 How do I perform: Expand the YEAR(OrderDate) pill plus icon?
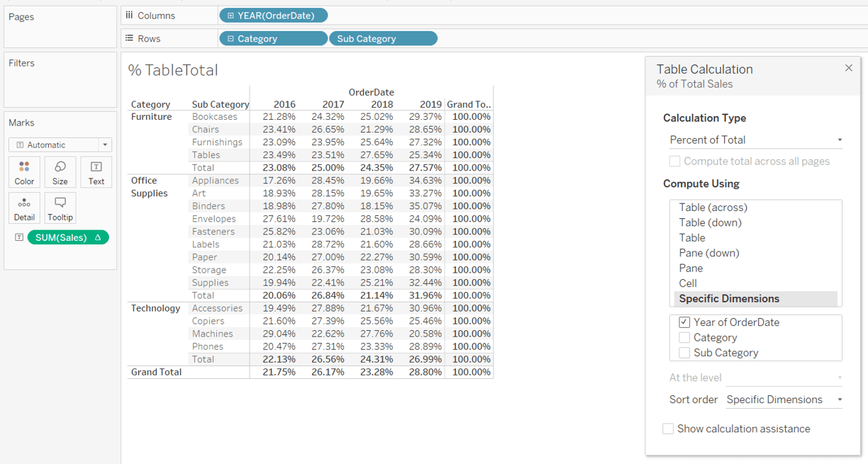(x=230, y=16)
